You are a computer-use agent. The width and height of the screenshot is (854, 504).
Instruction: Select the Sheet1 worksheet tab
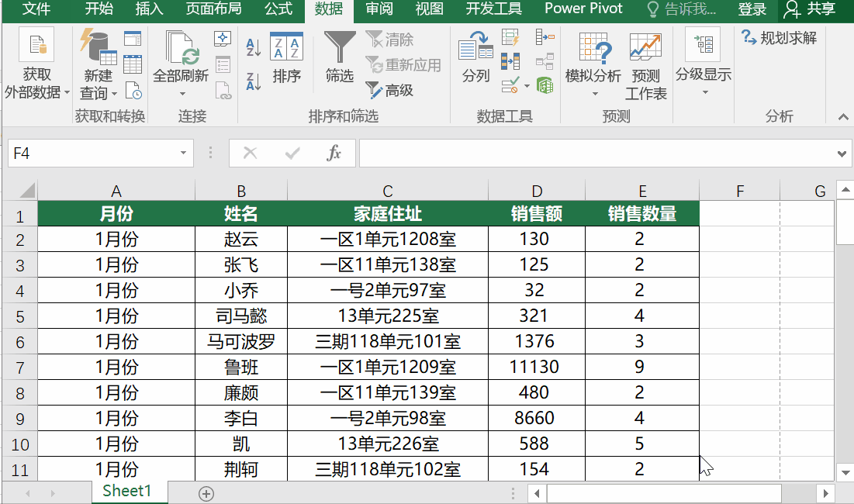(x=129, y=491)
